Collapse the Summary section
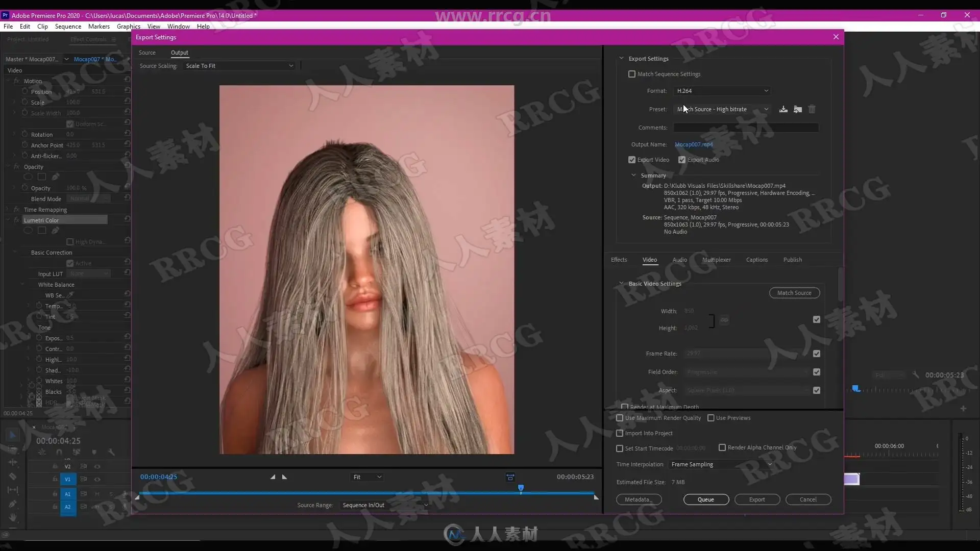Screen dimensions: 980x551 point(633,175)
